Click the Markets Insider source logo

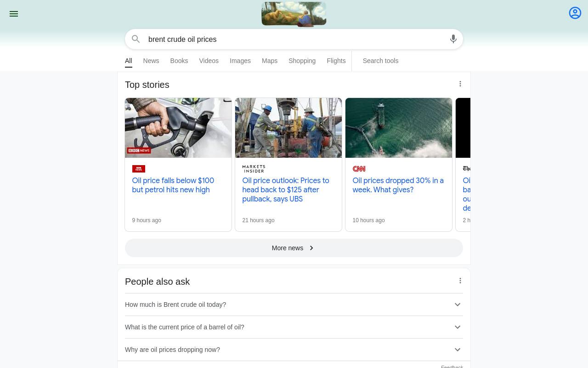254,169
